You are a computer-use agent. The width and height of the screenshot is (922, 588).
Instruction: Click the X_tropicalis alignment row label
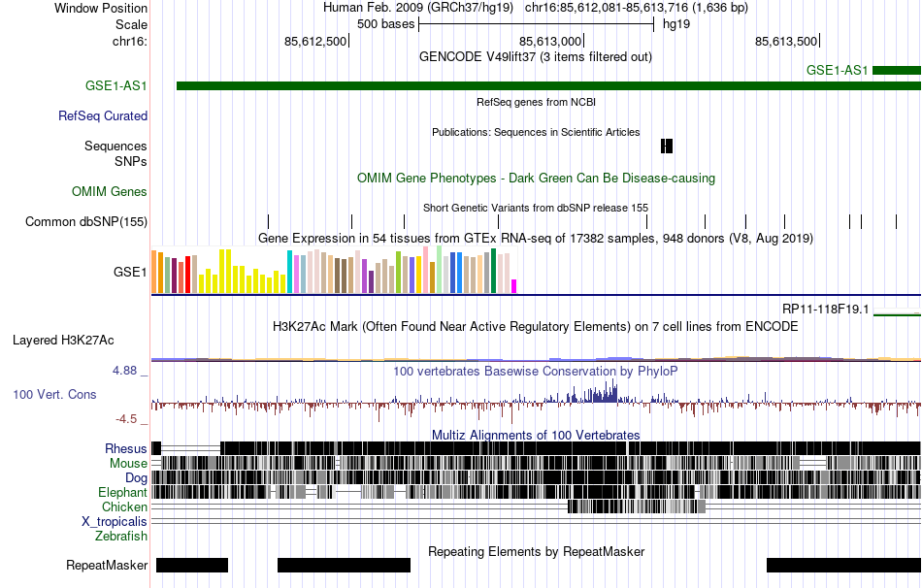(x=115, y=522)
